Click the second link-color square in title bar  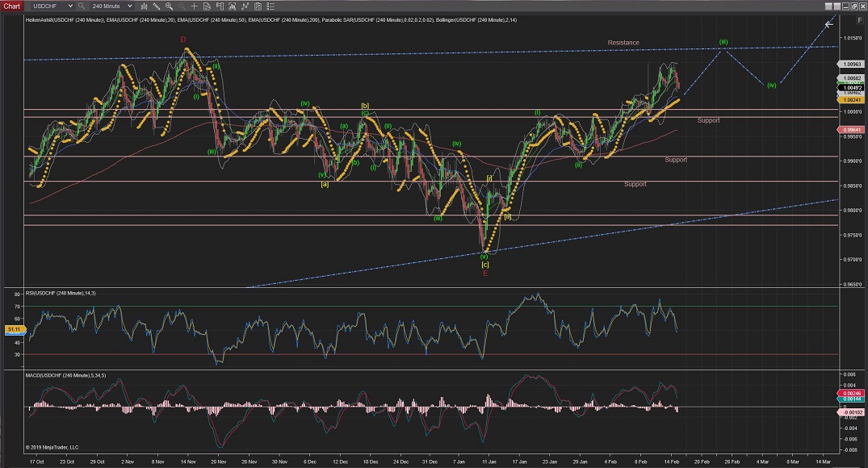[x=837, y=6]
